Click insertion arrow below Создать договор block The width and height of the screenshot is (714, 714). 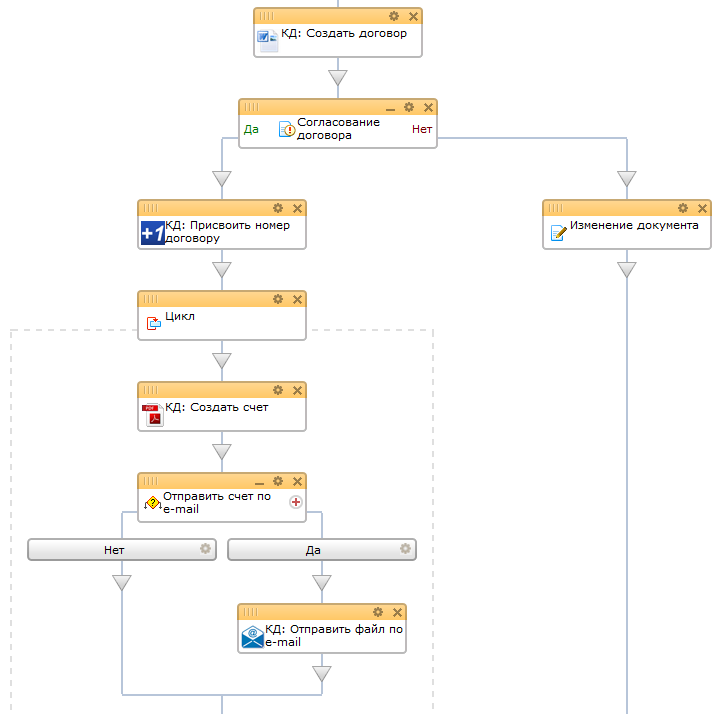tap(337, 78)
